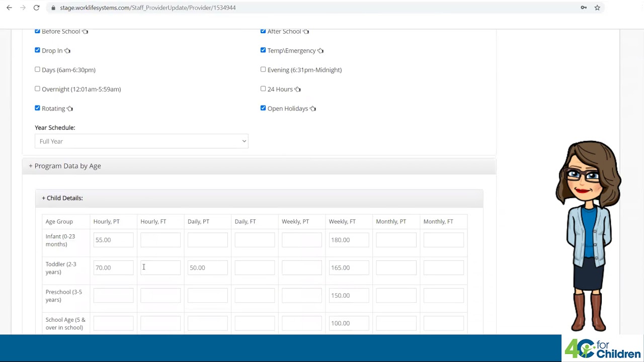Click Toddler Daily FT field
Screen dimensions: 644x362
pyautogui.click(x=255, y=267)
